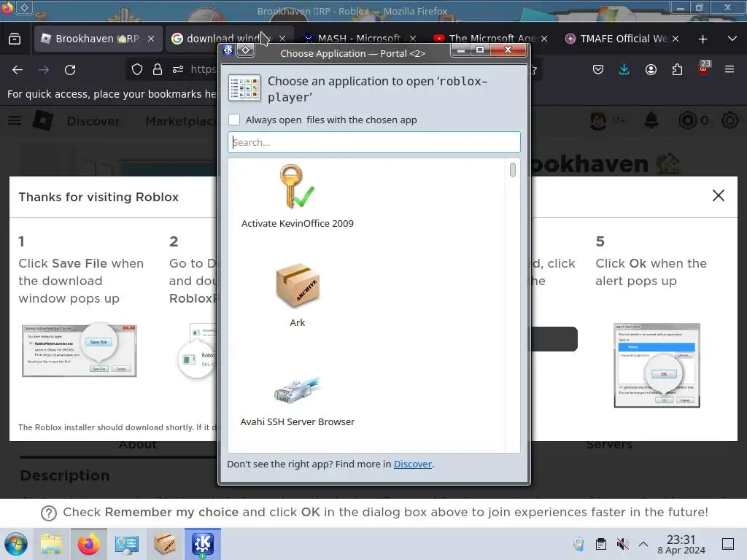Open Roblox notifications bell

click(651, 120)
